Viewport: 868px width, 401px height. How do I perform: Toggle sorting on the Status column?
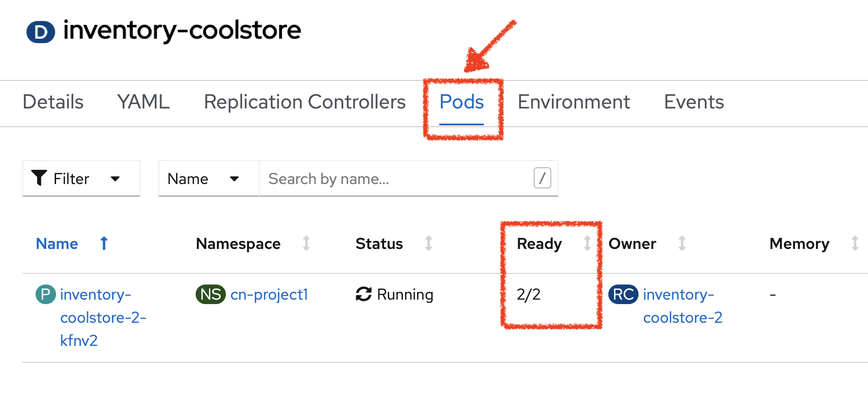click(428, 244)
